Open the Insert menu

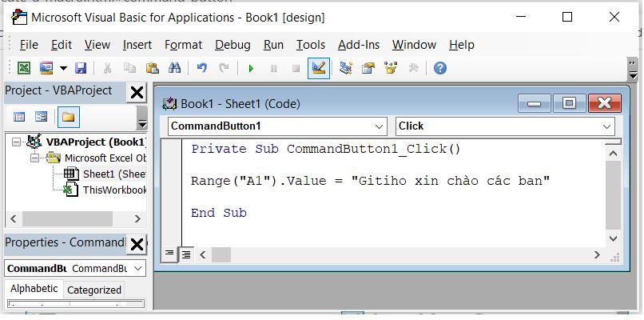tap(137, 45)
